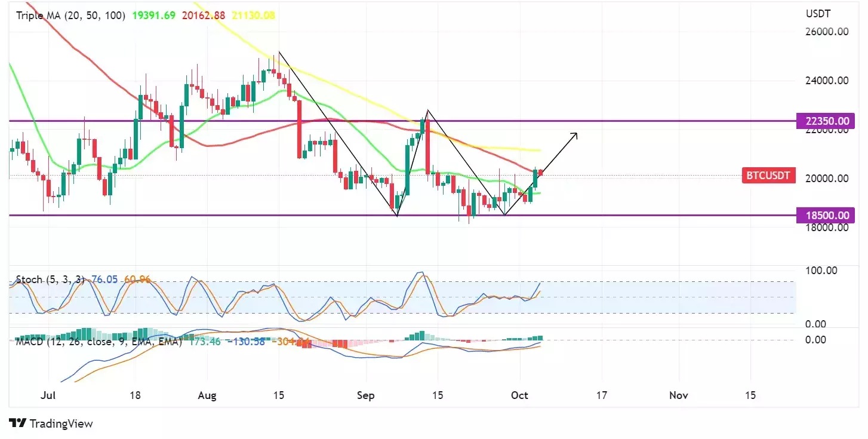Click the USDT currency label on the price axis
The height and width of the screenshot is (439, 868).
818,14
